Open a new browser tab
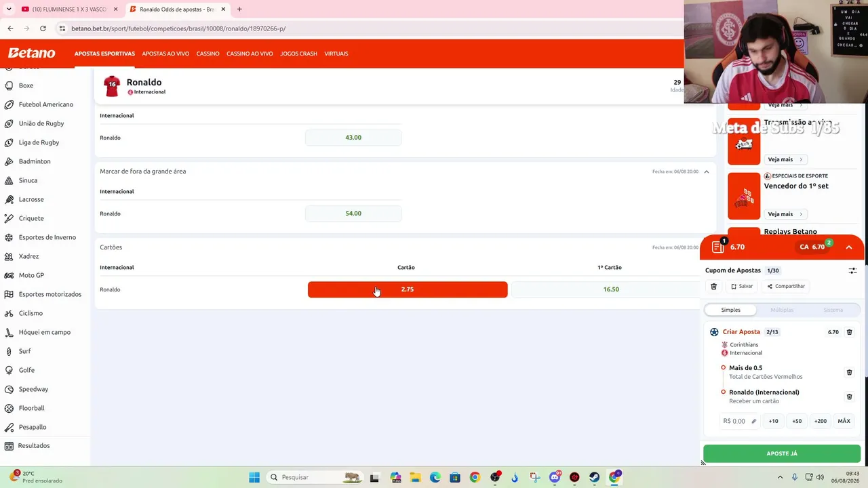868x488 pixels. pos(239,9)
